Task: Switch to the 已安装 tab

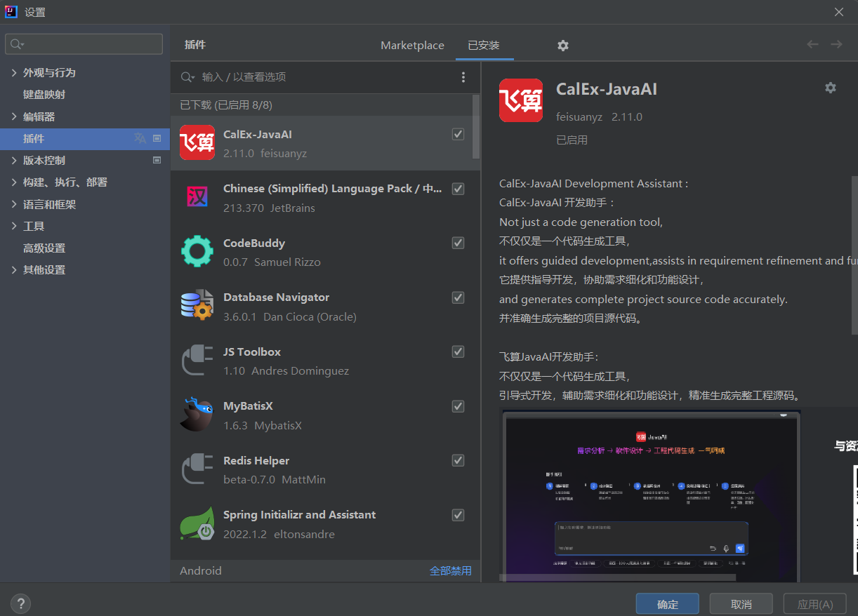Action: coord(484,45)
